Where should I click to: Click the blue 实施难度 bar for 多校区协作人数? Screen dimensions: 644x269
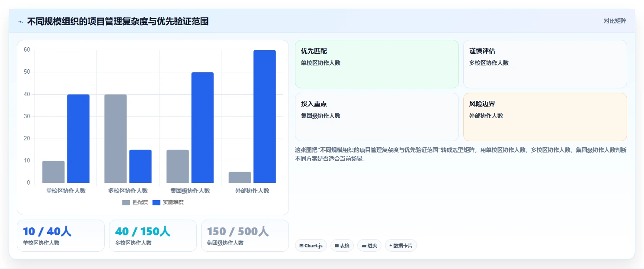pyautogui.click(x=141, y=166)
